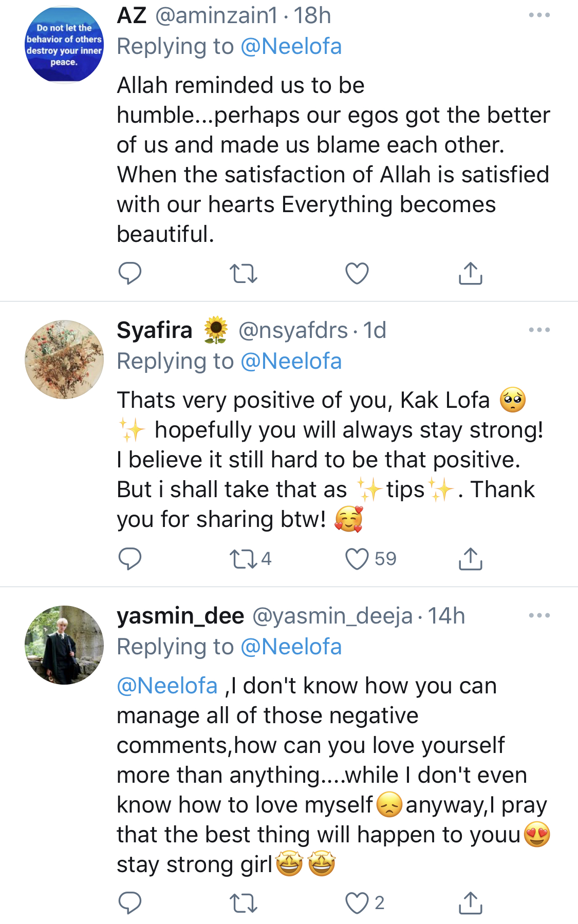Reply to yasmin_dee's tweet
Viewport: 578px width, 924px height.
click(129, 903)
